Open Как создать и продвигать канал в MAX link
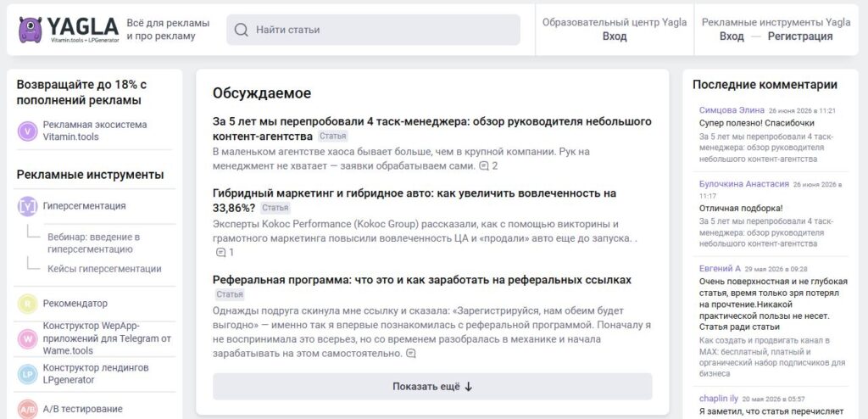 [771, 357]
